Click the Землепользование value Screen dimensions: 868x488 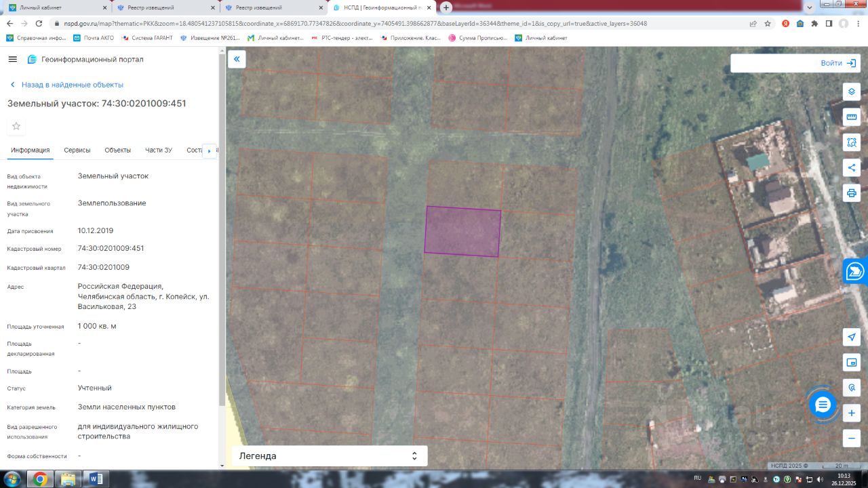click(112, 203)
